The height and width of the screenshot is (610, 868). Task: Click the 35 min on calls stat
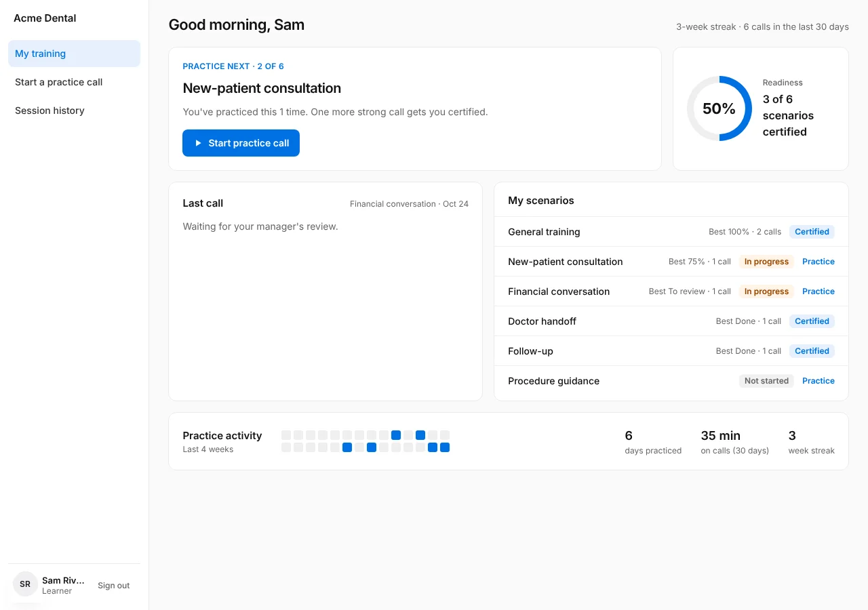(735, 441)
